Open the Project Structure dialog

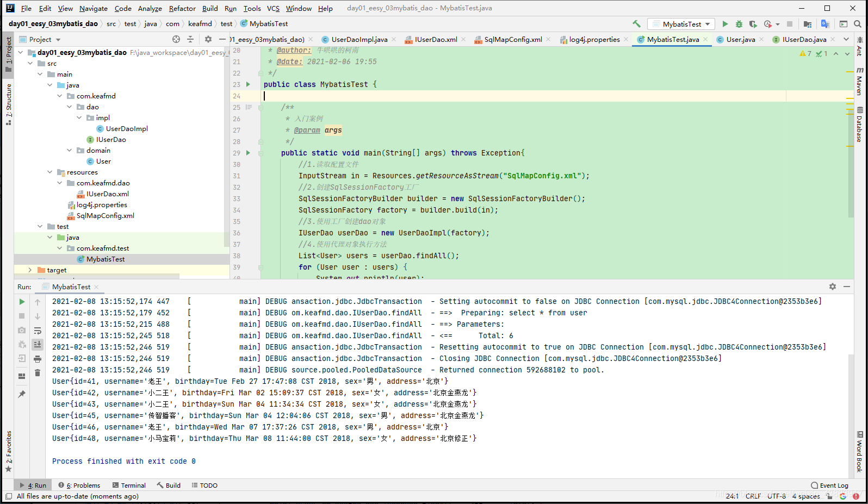coord(808,24)
